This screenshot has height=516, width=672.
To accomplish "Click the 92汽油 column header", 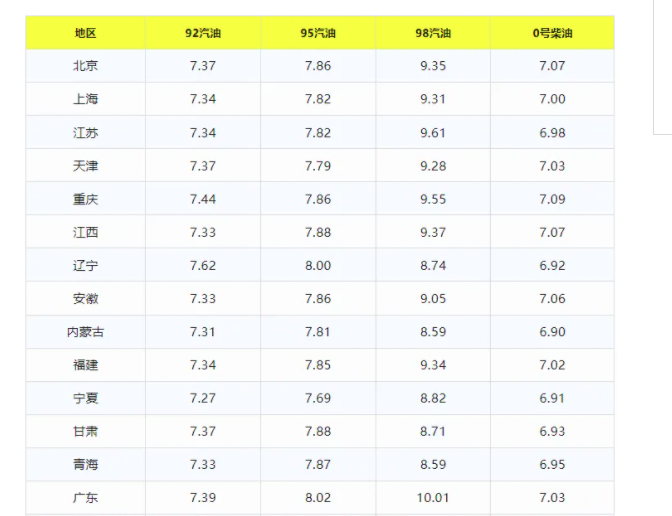I will pyautogui.click(x=203, y=33).
